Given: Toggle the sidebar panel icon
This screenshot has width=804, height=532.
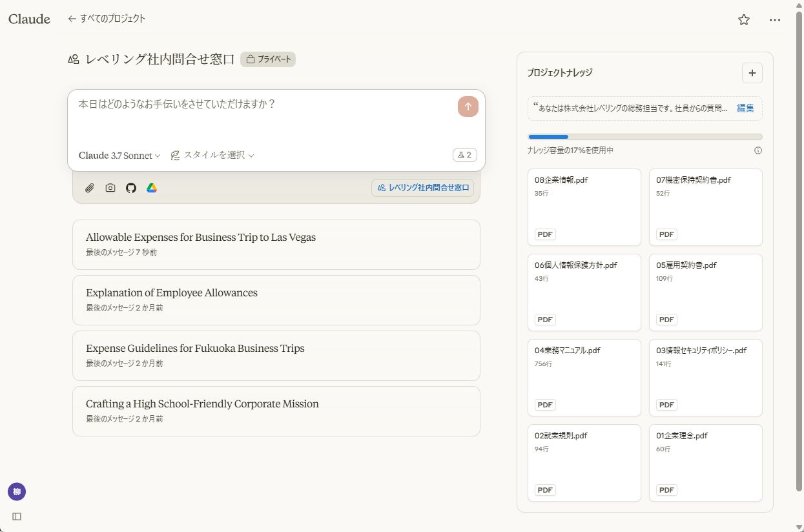Looking at the screenshot, I should click(17, 517).
